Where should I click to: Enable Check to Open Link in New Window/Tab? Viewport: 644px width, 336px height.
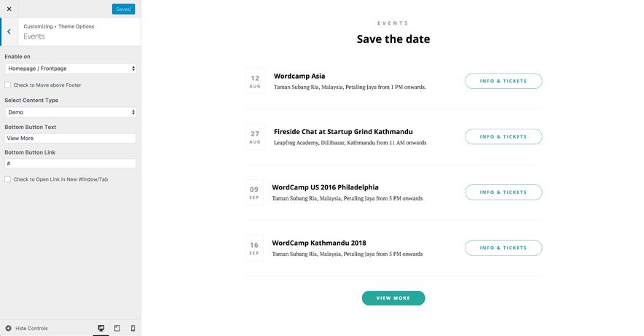tap(8, 179)
